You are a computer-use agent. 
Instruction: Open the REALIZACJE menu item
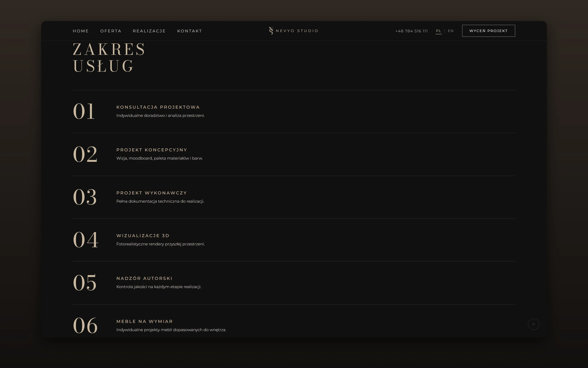149,31
